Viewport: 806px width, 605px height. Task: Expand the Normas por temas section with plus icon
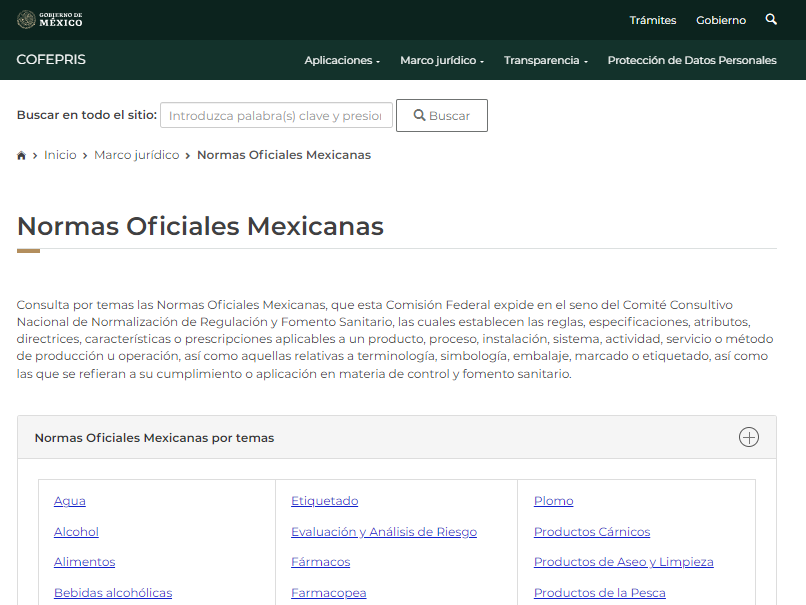(748, 436)
